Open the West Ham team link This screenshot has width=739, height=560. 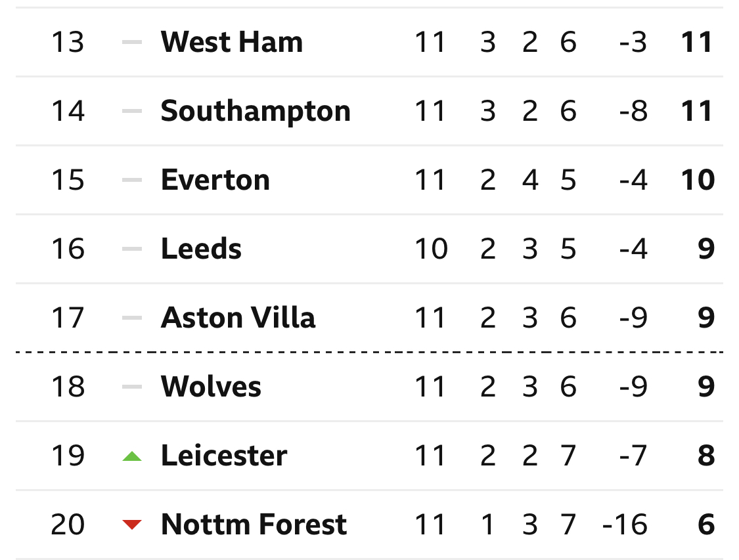point(231,42)
